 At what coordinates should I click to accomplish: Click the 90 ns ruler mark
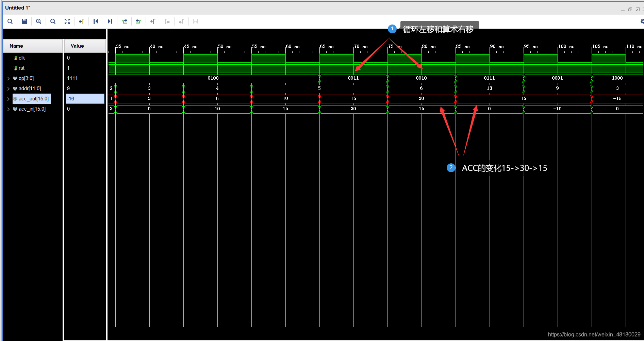tap(497, 47)
